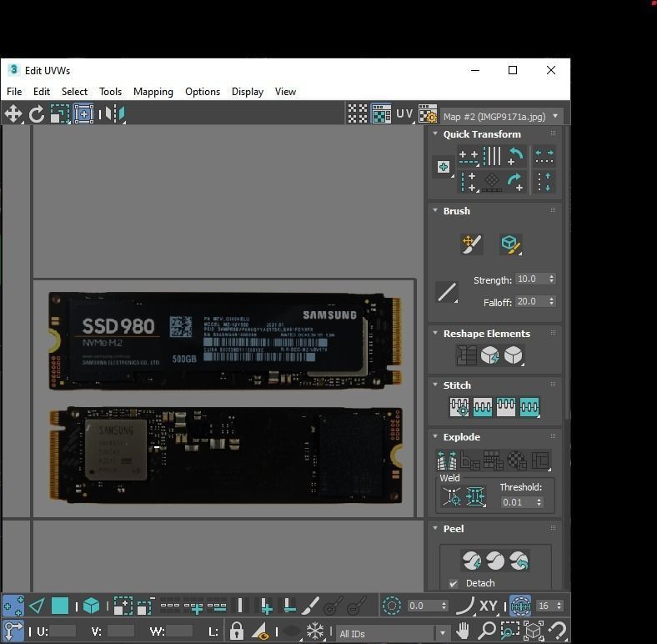Toggle Edge sub-object mode
This screenshot has height=644, width=657.
coord(37,606)
